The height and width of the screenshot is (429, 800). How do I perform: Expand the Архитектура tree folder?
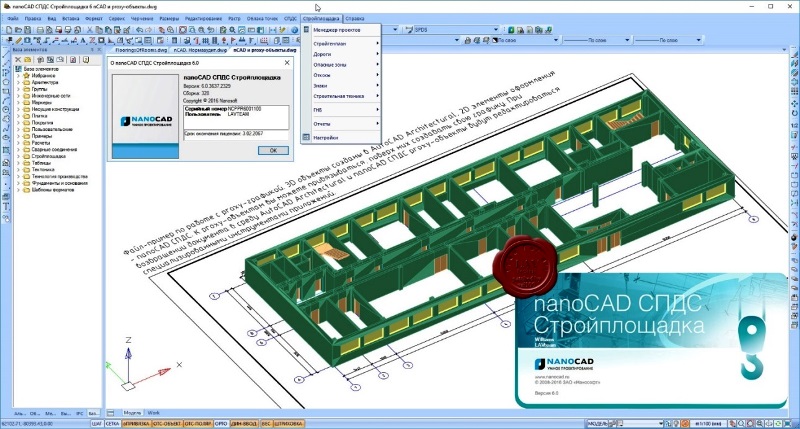[18, 82]
